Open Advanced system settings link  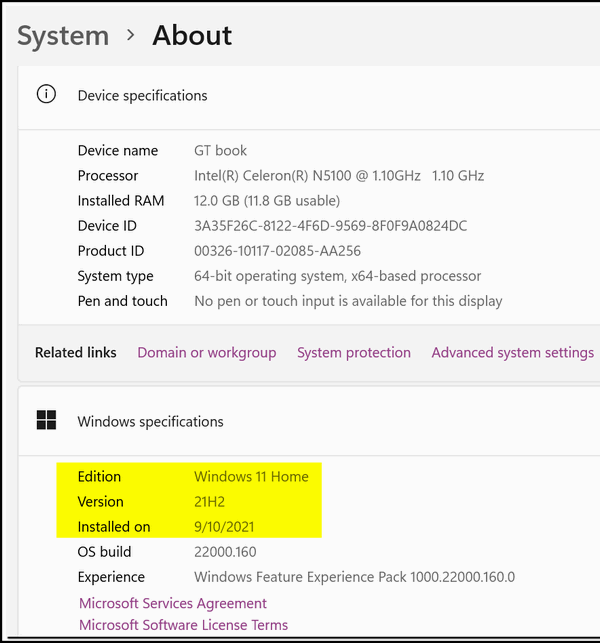tap(513, 353)
